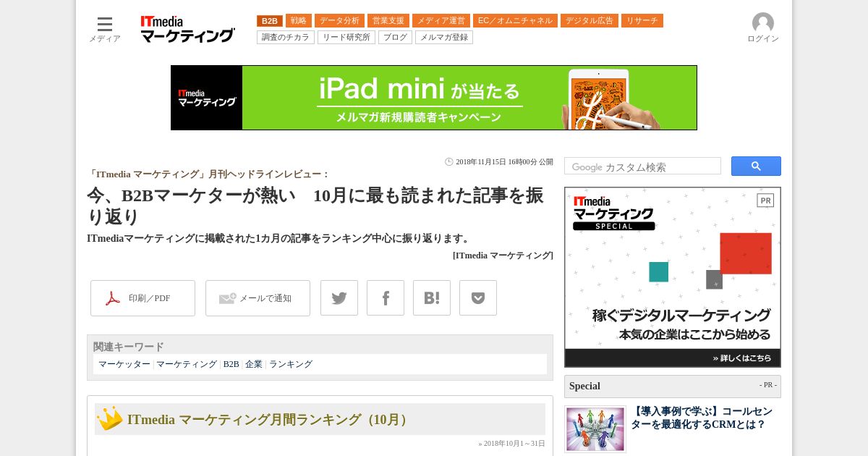Click the [ITmedia マーケティング] byline
The height and width of the screenshot is (456, 868).
tap(503, 256)
